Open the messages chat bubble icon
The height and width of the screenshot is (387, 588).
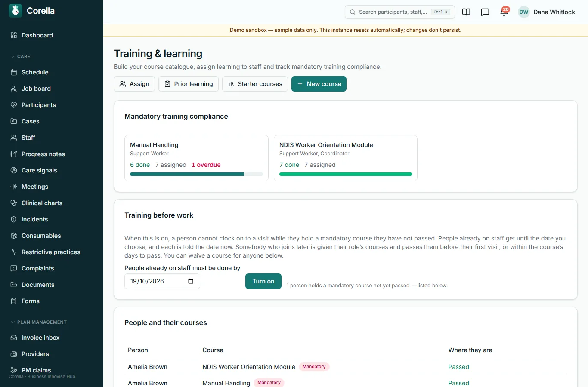pos(485,12)
